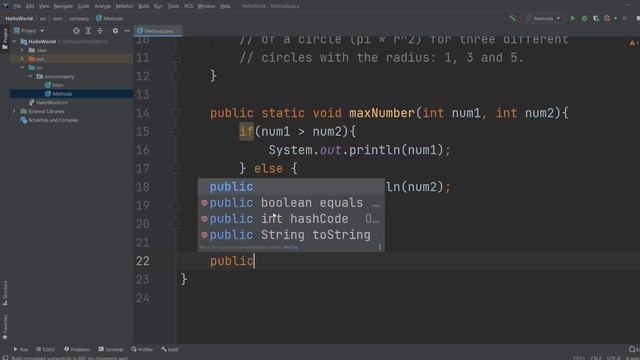Choose 'public int hashCode' completion suggestion
Viewport: 640px width, 360px height.
(x=291, y=219)
